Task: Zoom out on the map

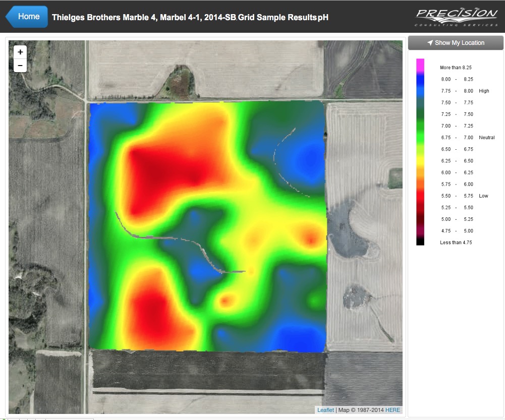Action: pyautogui.click(x=20, y=66)
